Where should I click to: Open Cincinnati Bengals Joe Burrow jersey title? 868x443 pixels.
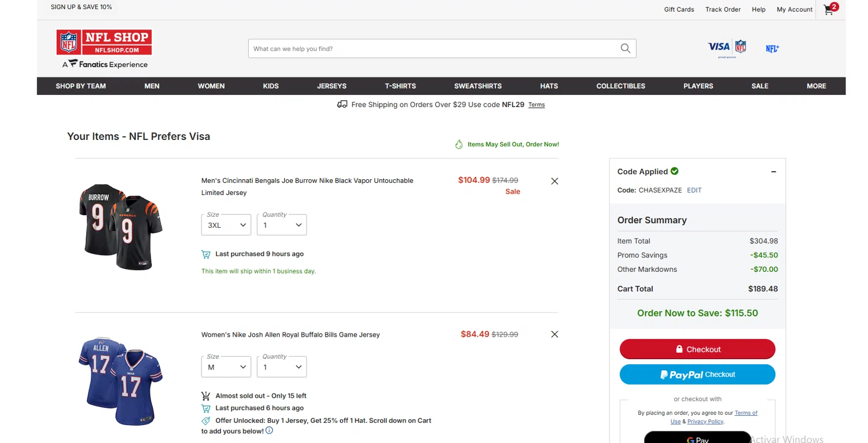307,186
